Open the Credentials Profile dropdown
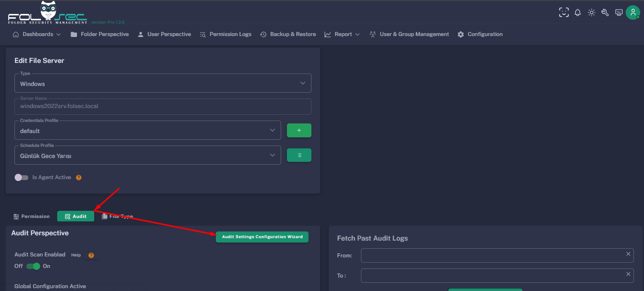The height and width of the screenshot is (291, 644). click(x=148, y=131)
